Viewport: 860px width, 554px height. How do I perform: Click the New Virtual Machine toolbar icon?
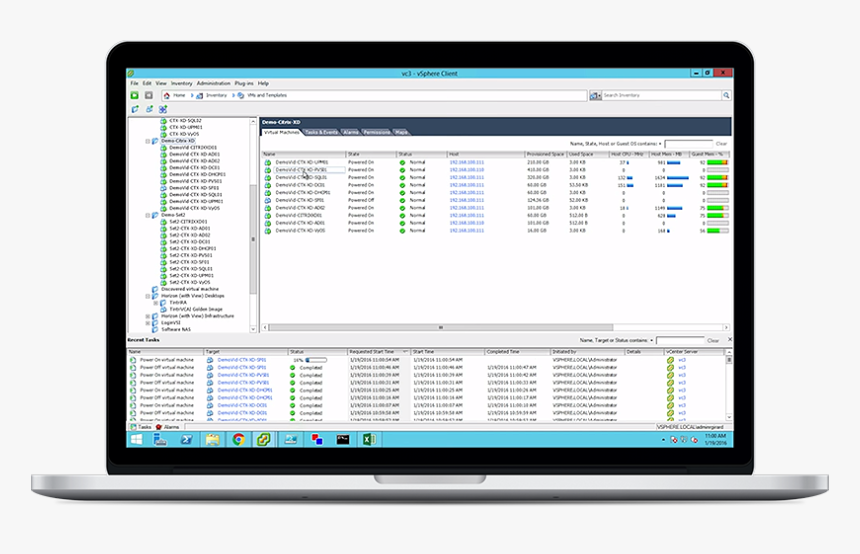(x=149, y=109)
